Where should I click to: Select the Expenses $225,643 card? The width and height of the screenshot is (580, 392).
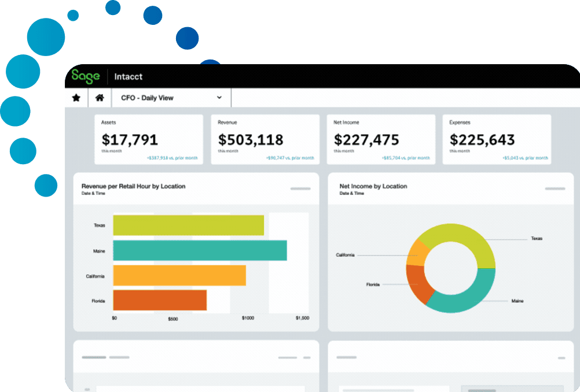497,139
